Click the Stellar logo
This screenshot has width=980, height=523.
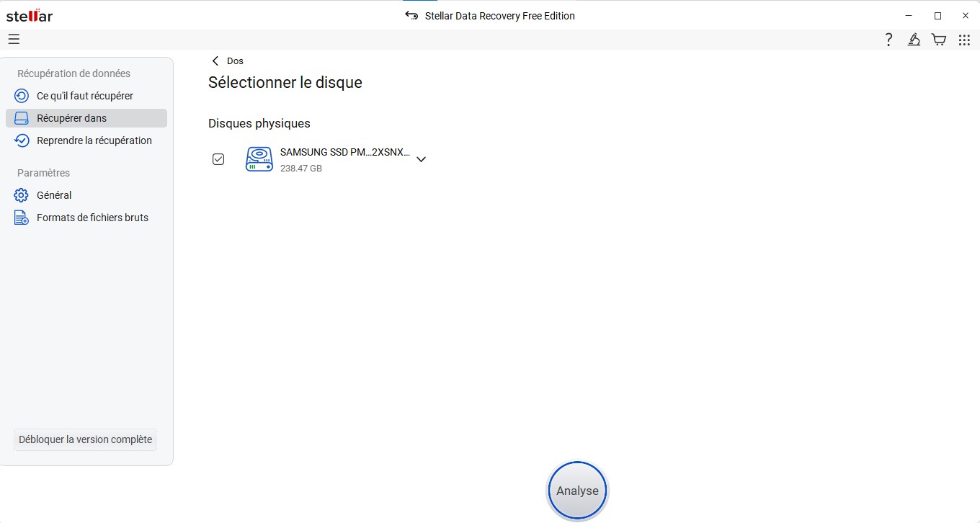point(30,16)
